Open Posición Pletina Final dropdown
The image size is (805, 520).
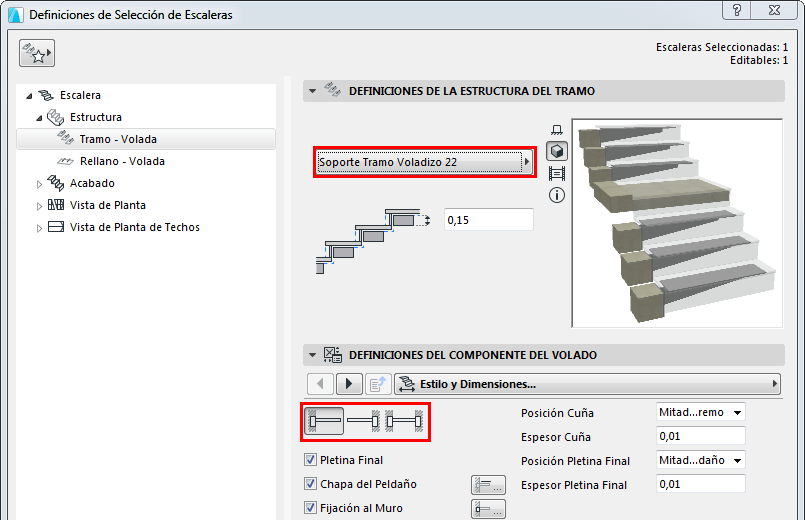[700, 460]
